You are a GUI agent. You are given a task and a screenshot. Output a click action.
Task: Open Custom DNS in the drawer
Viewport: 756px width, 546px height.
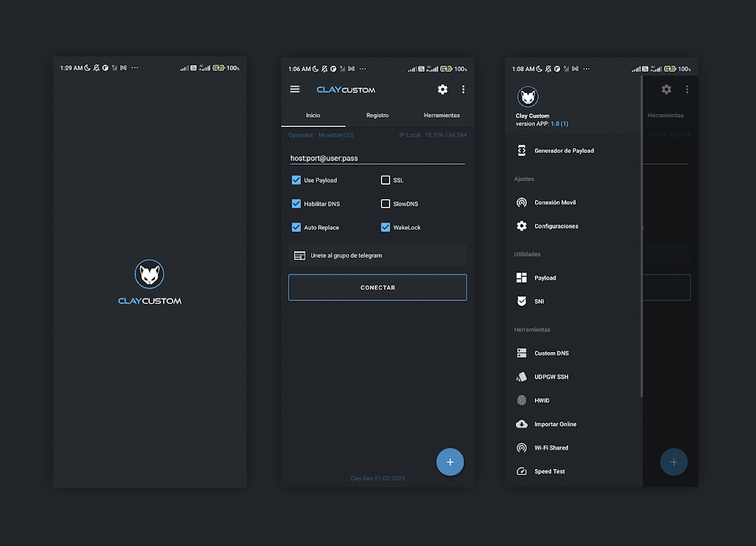point(574,353)
